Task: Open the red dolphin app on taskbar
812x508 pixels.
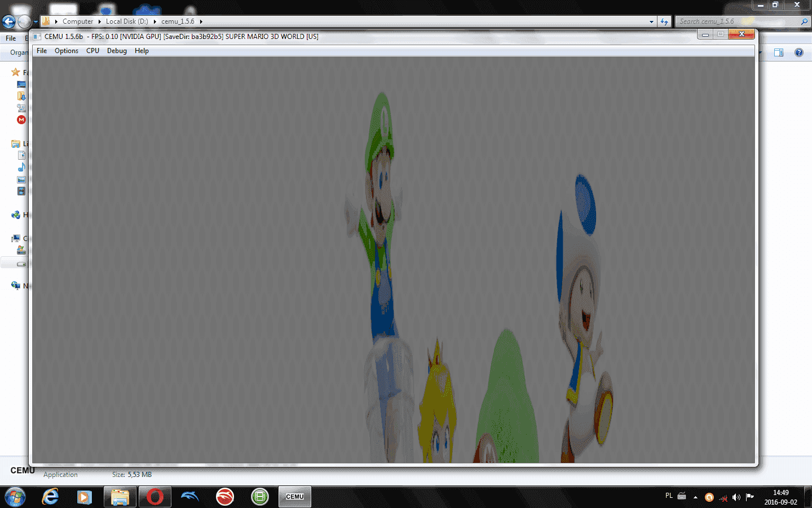Action: pyautogui.click(x=225, y=497)
